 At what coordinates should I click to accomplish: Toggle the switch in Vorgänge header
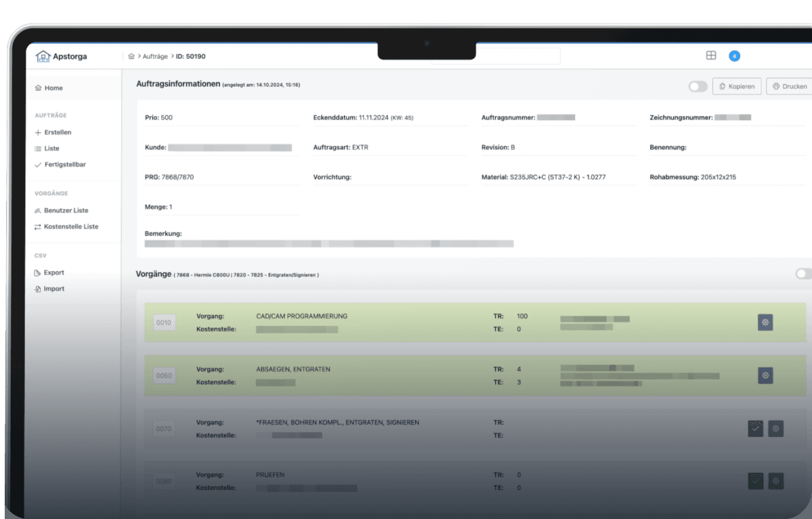click(803, 274)
